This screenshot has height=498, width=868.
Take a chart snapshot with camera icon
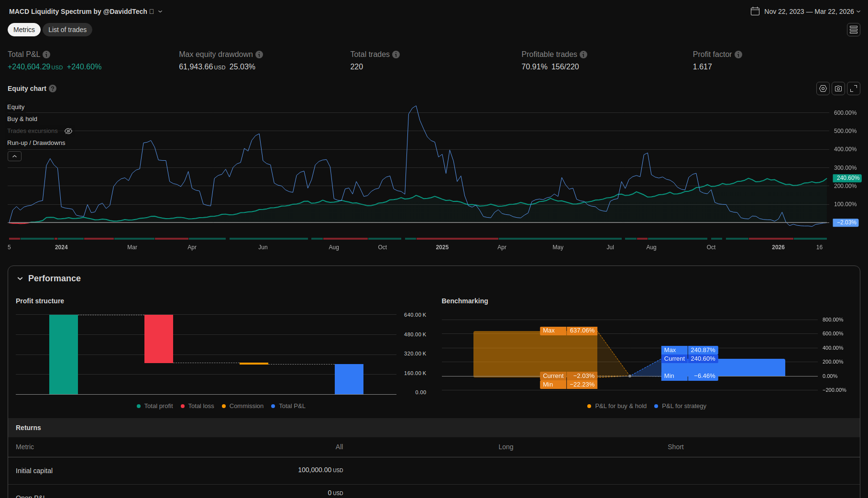pyautogui.click(x=838, y=89)
